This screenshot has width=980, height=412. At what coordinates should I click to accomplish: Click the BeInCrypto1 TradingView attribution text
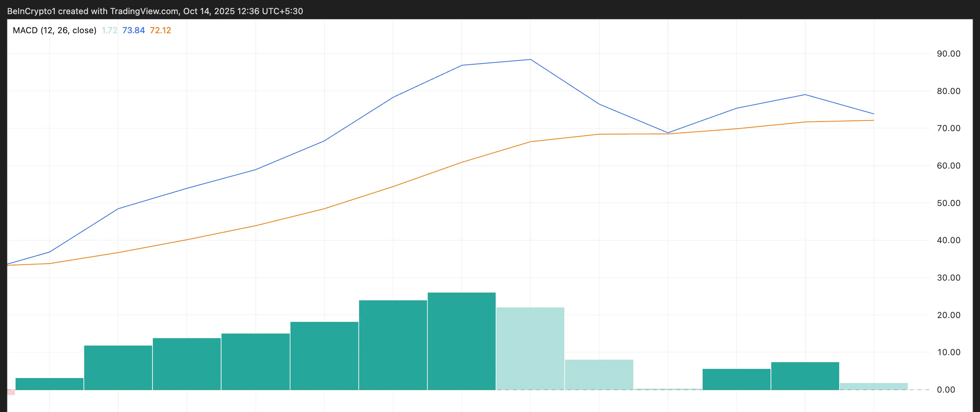(155, 11)
